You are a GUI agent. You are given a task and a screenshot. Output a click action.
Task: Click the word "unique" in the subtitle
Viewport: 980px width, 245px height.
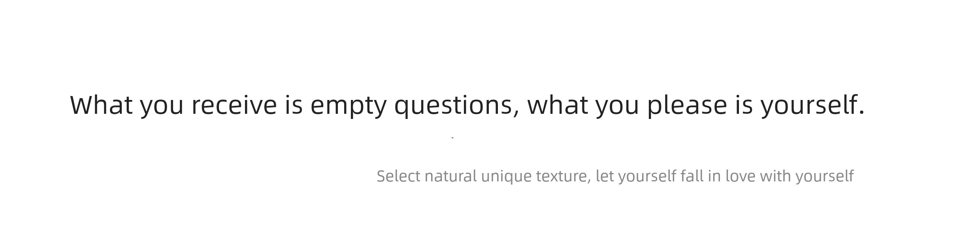click(x=506, y=177)
